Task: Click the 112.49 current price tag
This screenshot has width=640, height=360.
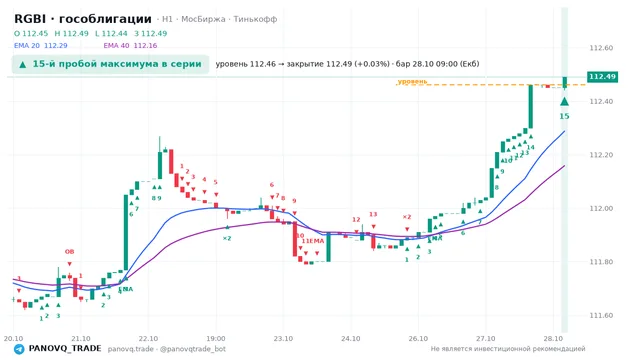Action: click(602, 77)
